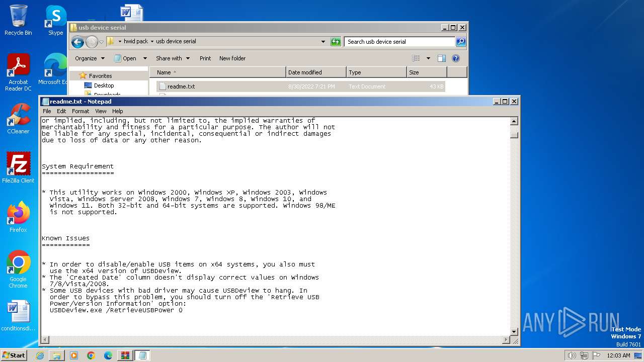Sort by Name column header

point(218,72)
